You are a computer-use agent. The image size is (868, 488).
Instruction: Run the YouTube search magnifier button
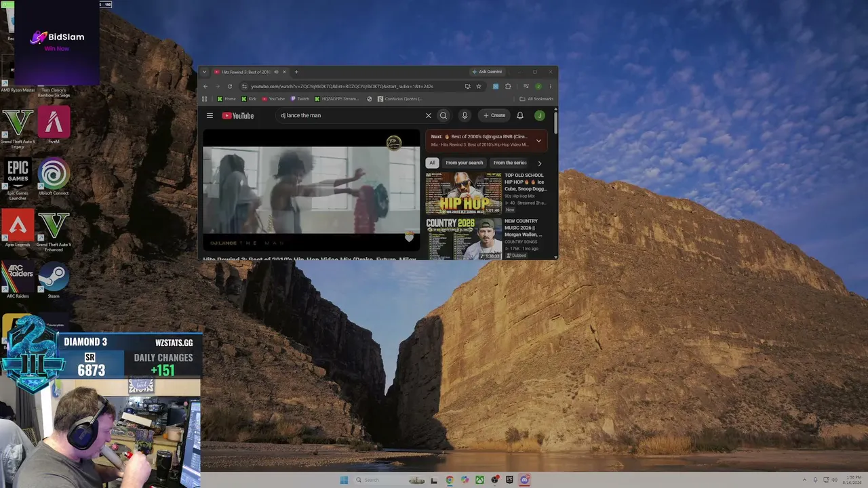443,115
